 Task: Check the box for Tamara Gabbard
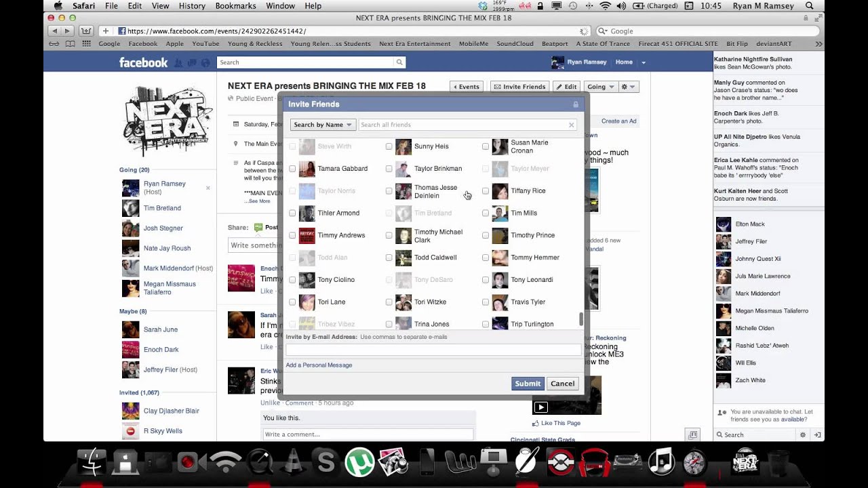pos(292,169)
